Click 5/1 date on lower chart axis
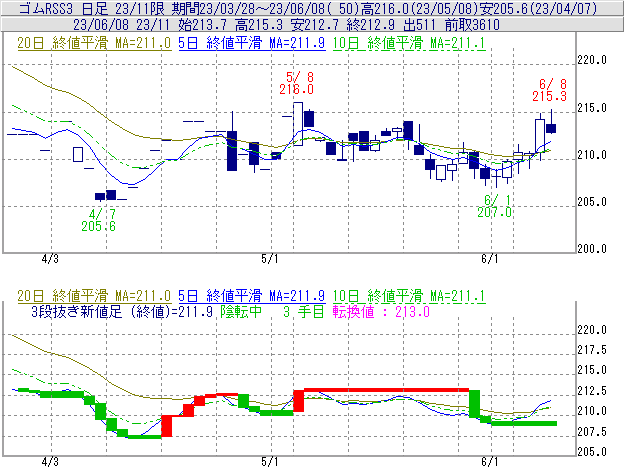 (270, 461)
